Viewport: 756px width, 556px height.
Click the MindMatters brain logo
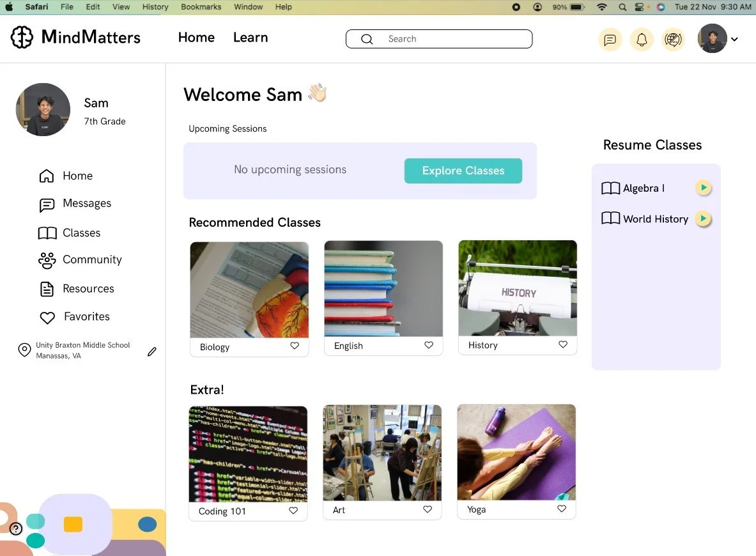pos(22,37)
